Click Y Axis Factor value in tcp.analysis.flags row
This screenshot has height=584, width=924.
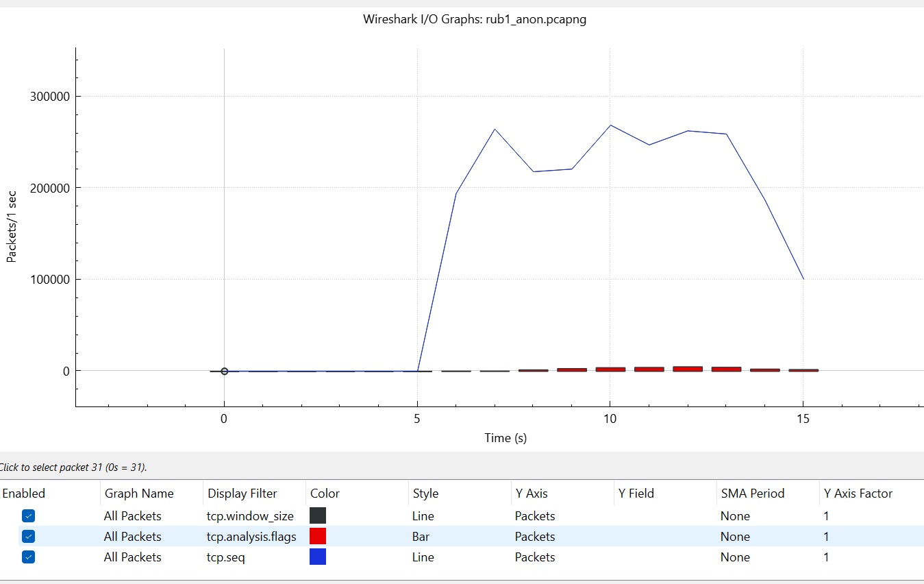point(826,537)
